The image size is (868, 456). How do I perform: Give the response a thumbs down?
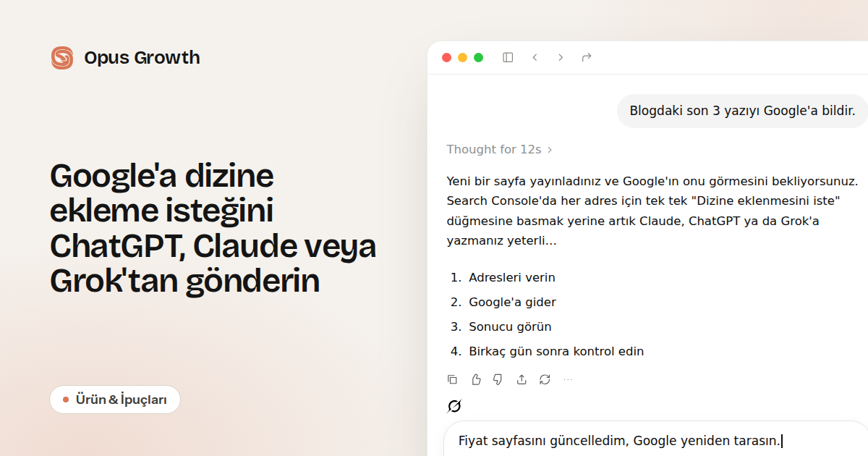(x=498, y=379)
